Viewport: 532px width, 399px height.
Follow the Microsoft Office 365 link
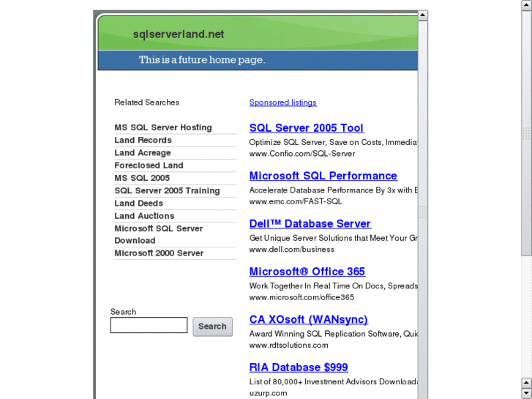click(x=307, y=272)
